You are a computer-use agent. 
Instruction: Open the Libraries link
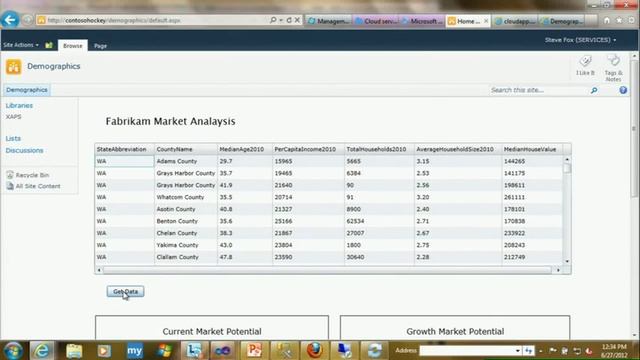click(19, 106)
